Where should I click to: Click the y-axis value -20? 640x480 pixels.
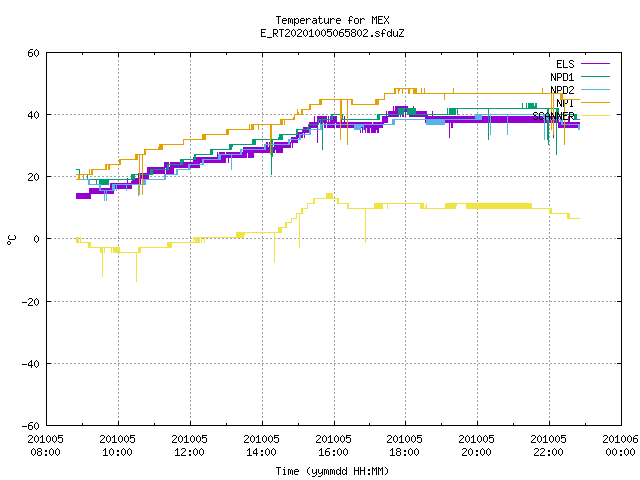coord(31,302)
